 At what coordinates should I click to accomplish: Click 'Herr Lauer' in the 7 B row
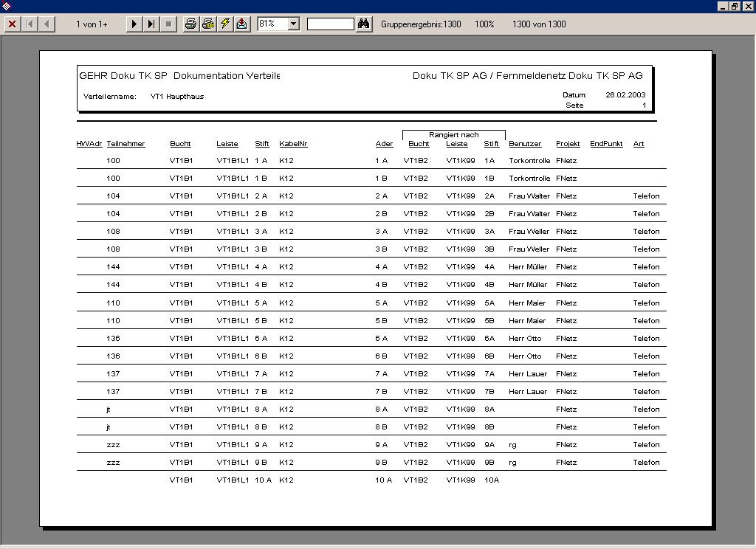(528, 392)
